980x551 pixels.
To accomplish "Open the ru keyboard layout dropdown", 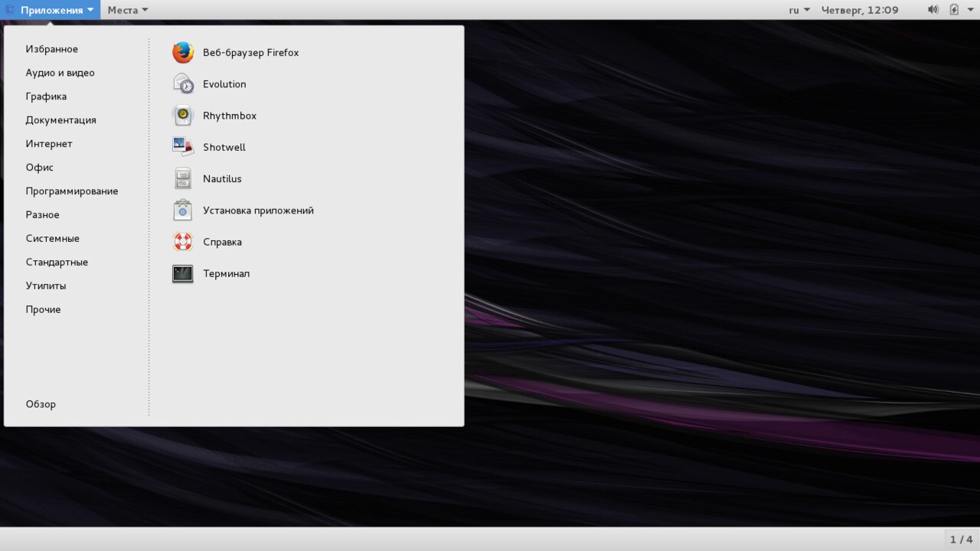I will click(x=799, y=10).
